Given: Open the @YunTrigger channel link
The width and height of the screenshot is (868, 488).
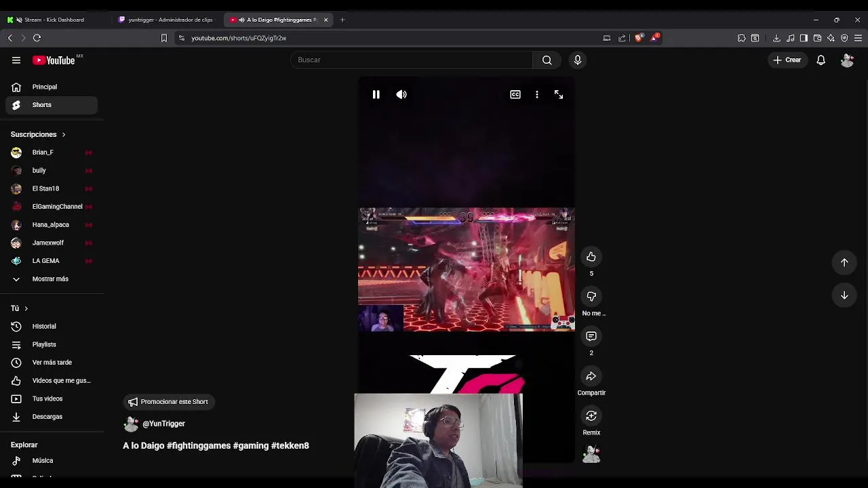Looking at the screenshot, I should (163, 424).
